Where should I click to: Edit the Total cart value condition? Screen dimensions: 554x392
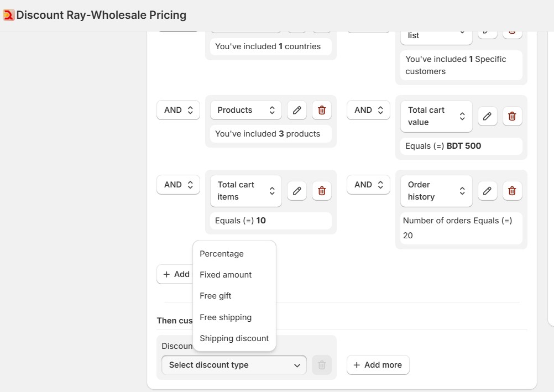[x=487, y=116]
